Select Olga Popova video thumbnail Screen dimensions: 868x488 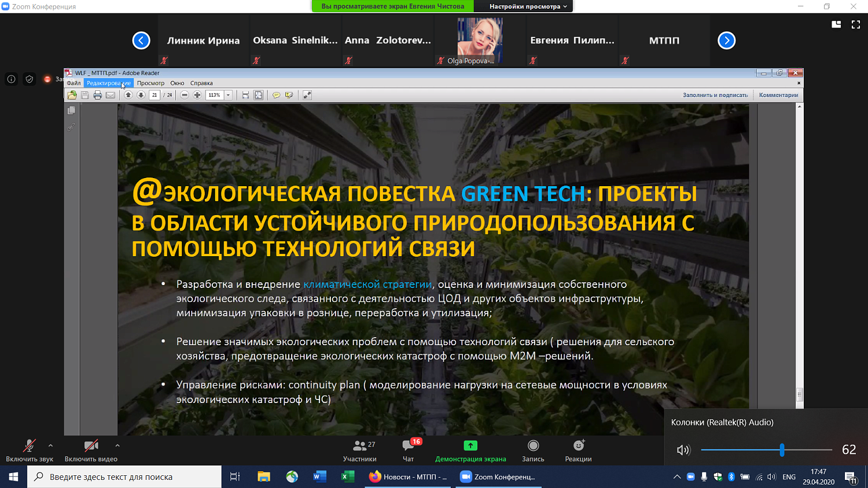(480, 40)
